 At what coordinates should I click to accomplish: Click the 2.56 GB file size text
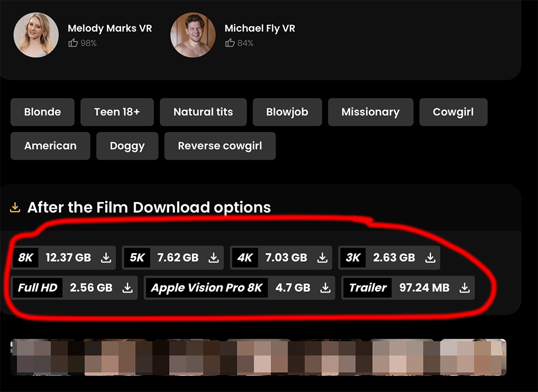pos(91,288)
